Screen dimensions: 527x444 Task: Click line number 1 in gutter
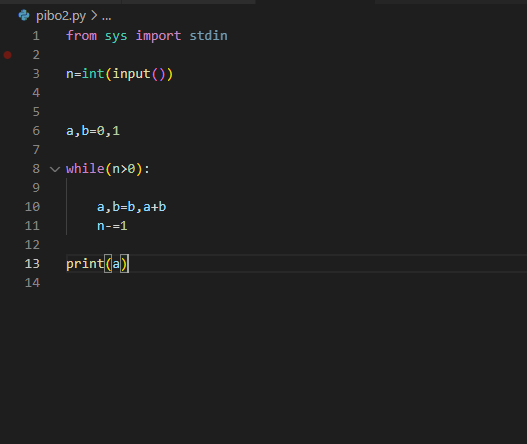pos(36,36)
